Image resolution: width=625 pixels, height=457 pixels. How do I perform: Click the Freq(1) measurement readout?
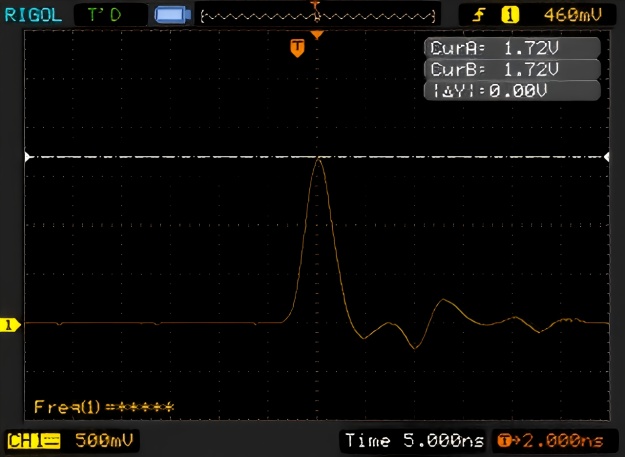103,407
